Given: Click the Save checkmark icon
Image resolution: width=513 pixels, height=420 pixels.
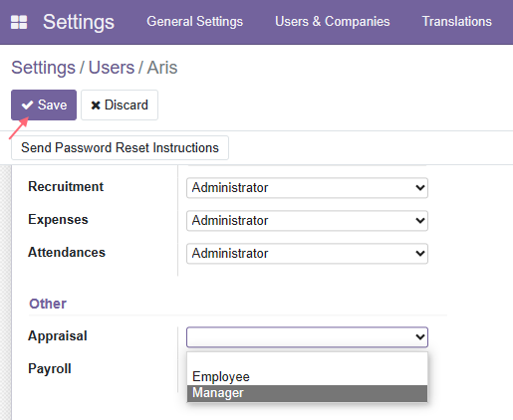Looking at the screenshot, I should pos(27,105).
